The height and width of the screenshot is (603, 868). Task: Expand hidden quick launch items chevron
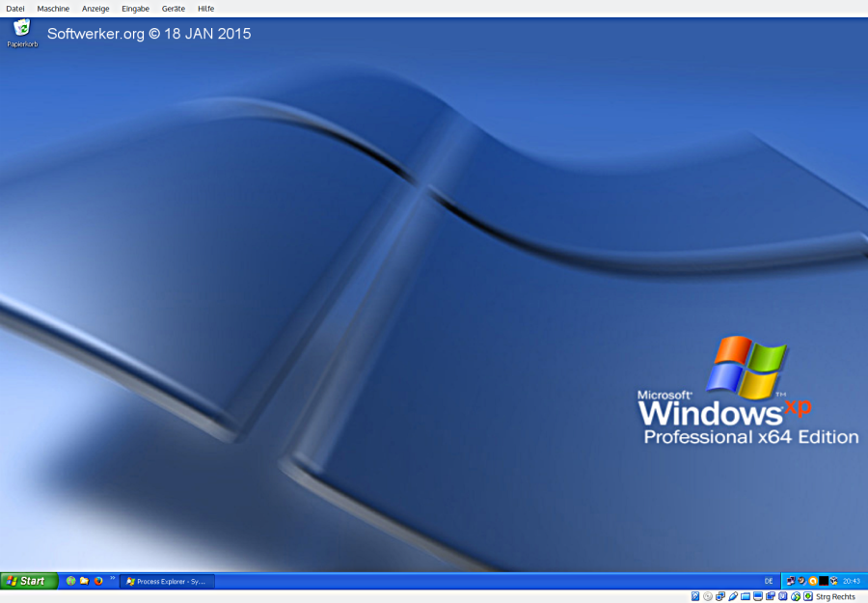(112, 579)
